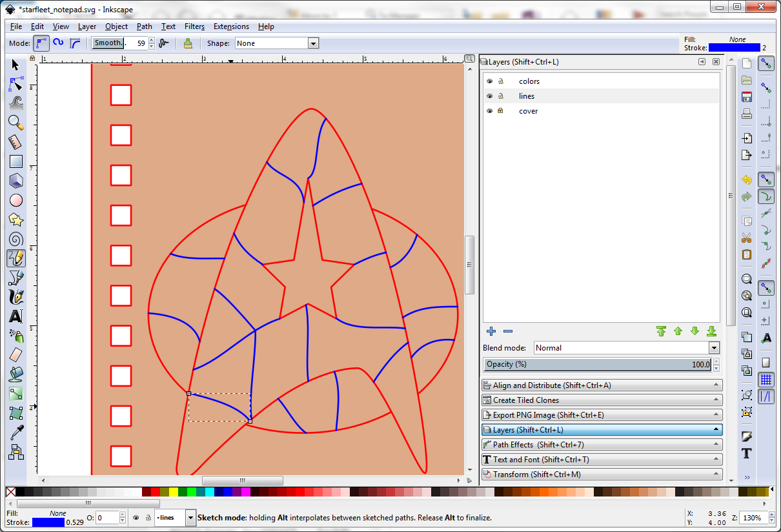
Task: Select the Spray tool
Action: pyautogui.click(x=15, y=336)
